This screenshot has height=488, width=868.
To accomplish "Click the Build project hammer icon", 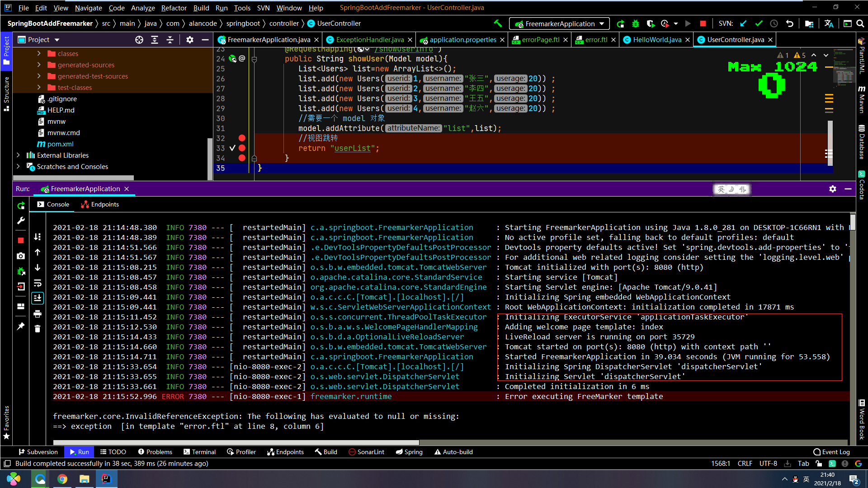I will pos(498,23).
